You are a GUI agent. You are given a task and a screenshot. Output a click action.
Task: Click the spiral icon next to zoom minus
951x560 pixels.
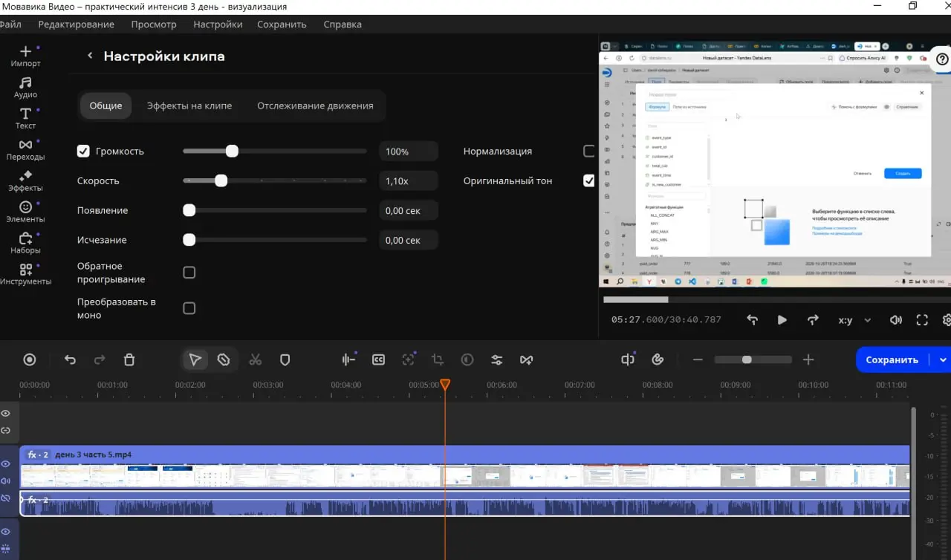[658, 359]
